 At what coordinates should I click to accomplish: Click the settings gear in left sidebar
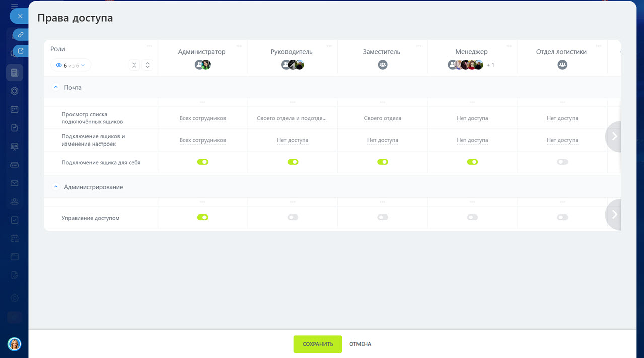pos(15,298)
